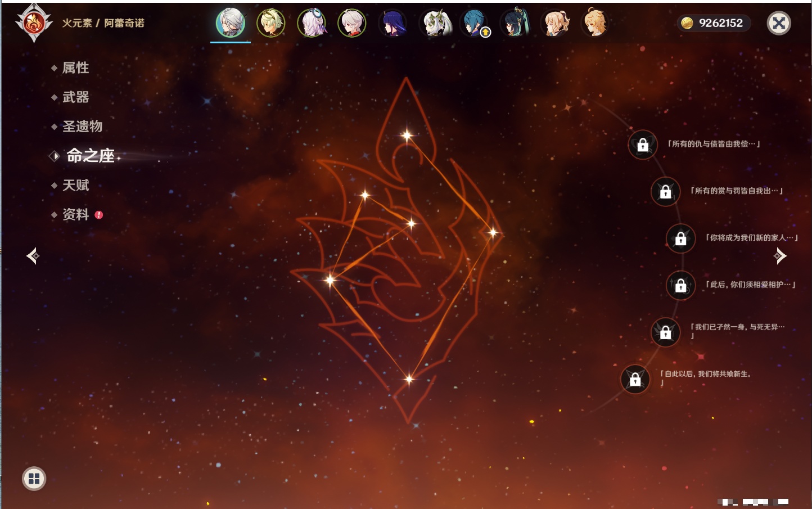This screenshot has width=812, height=509.
Task: Open the 资料 profile menu
Action: click(75, 214)
